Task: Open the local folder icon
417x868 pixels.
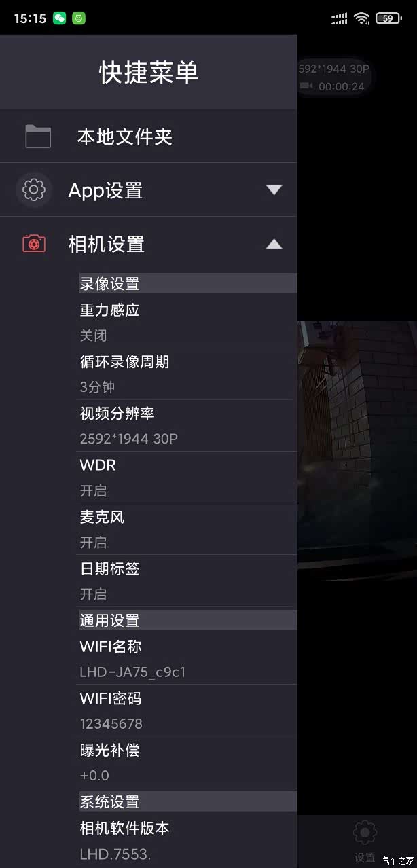Action: pyautogui.click(x=38, y=137)
